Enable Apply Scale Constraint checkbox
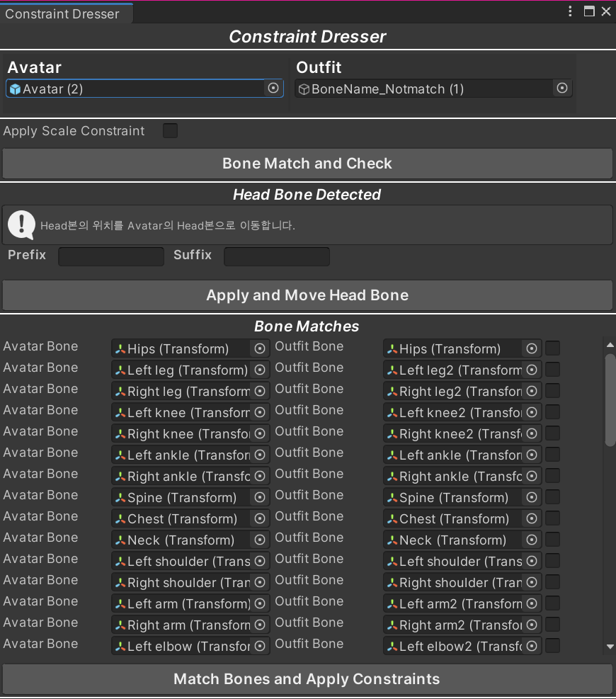Image resolution: width=616 pixels, height=699 pixels. 170,130
